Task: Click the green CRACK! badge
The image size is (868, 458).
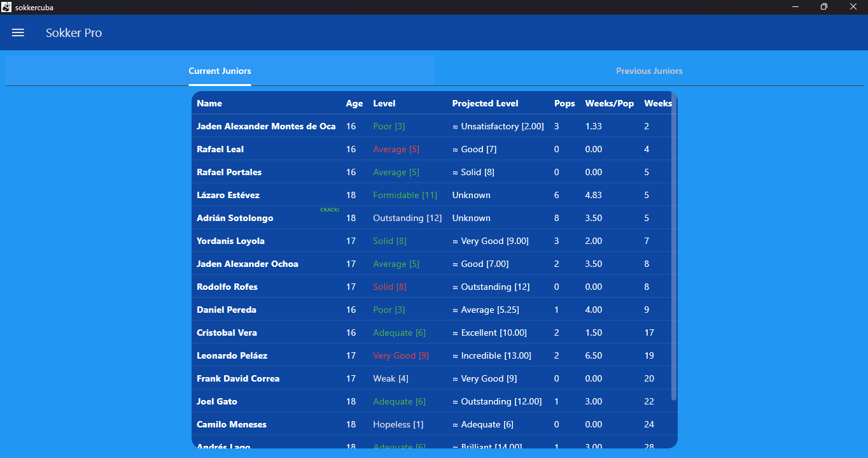Action: click(330, 210)
